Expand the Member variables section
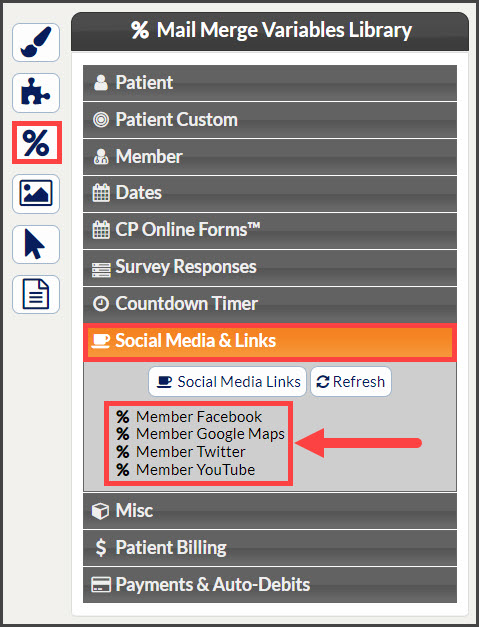Screen dimensions: 479x627 (x=270, y=156)
